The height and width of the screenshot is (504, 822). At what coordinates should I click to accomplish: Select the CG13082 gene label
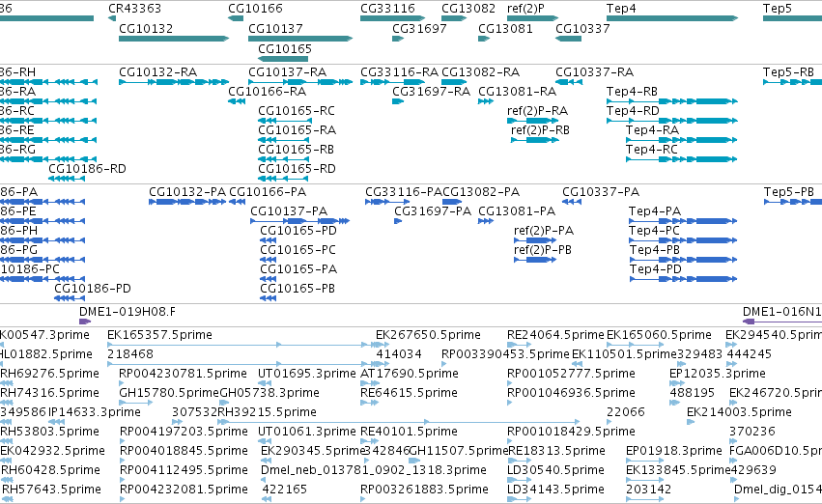[468, 9]
